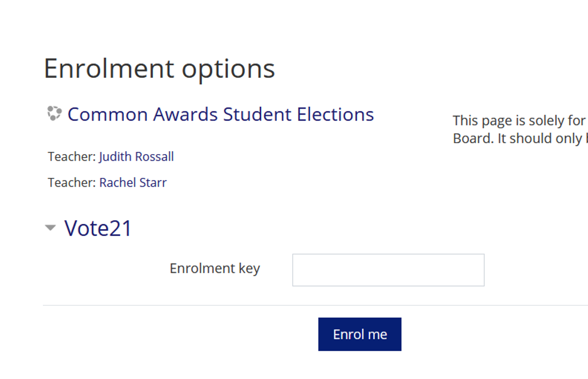Focus the Enrolment key text box

point(388,270)
